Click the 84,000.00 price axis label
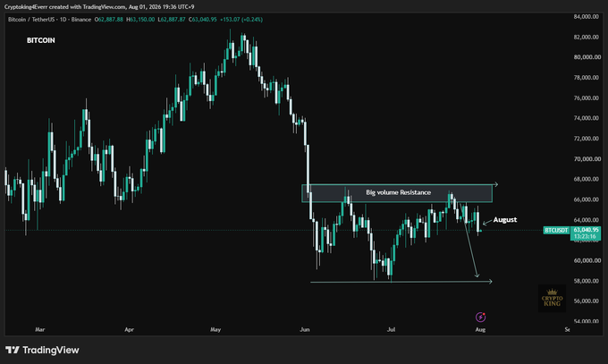This screenshot has height=364, width=608. point(586,17)
